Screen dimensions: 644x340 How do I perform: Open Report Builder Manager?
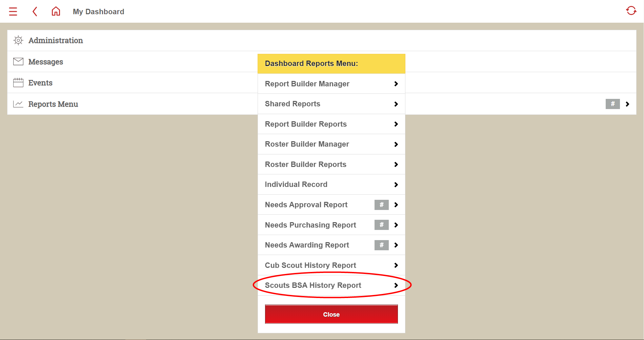point(331,84)
